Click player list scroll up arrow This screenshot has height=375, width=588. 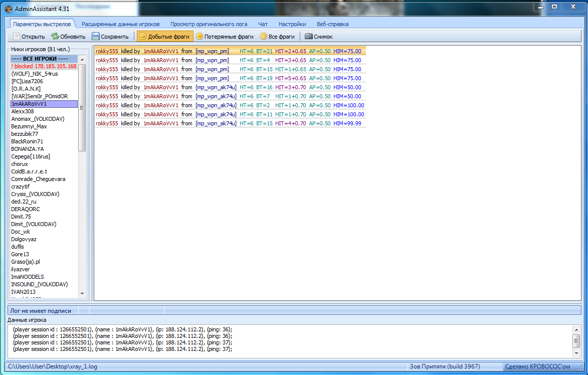[x=82, y=59]
